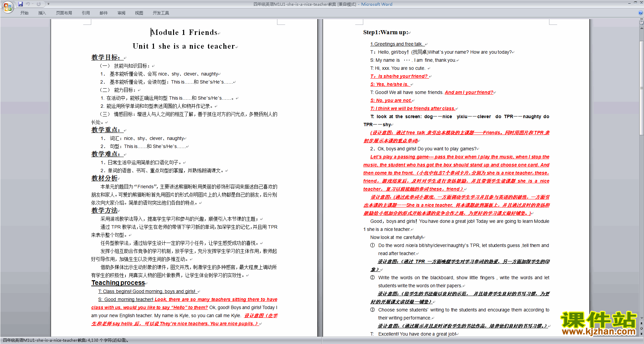Viewport: 644px width, 344px height.
Task: Open the 审阅 ribbon tab
Action: 121,13
